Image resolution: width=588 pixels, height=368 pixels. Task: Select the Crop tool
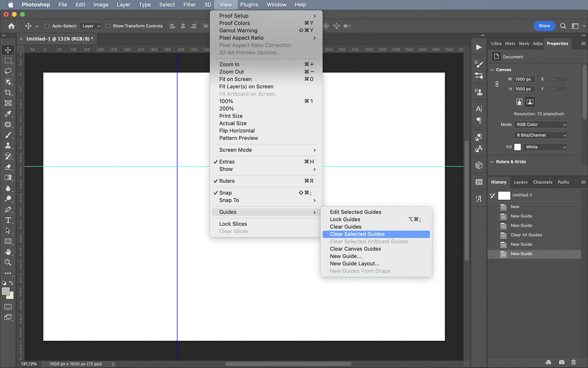pos(8,93)
